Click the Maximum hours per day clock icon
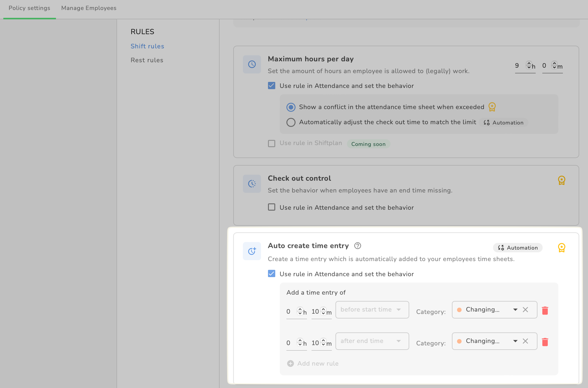Viewport: 588px width, 388px height. coord(252,64)
